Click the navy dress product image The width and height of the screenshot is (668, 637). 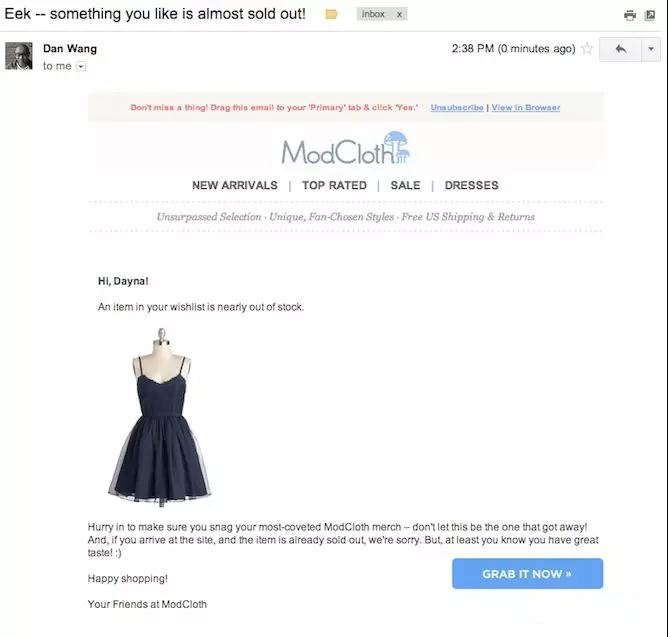point(160,417)
